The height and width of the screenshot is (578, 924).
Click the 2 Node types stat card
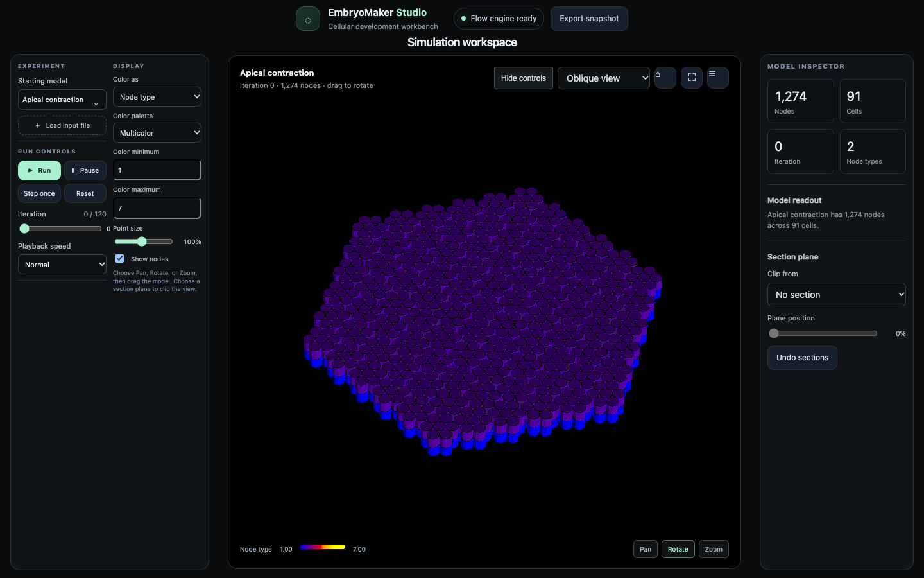pos(873,152)
